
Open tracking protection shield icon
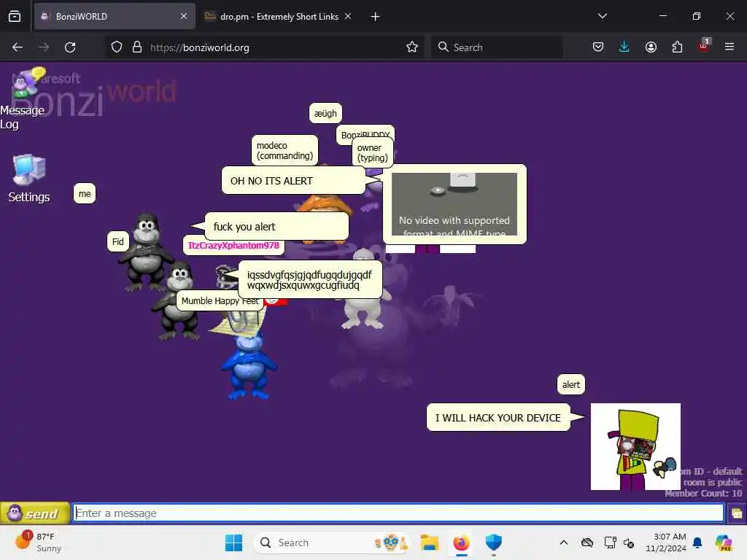click(117, 47)
